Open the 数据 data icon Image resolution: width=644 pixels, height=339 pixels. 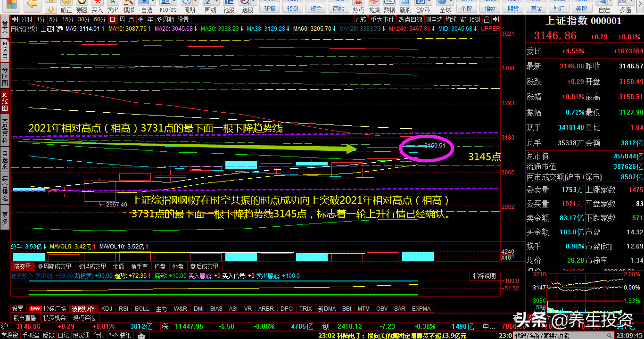389,6
